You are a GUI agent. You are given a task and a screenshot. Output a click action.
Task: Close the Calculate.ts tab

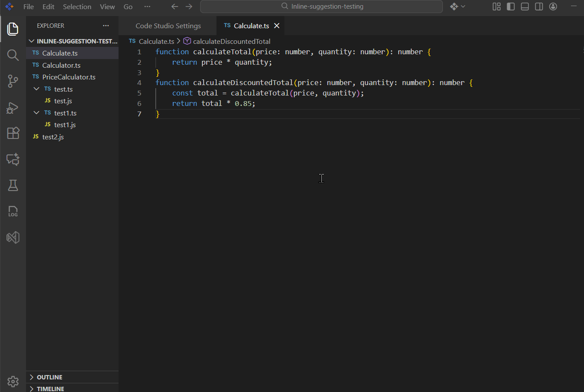tap(277, 26)
